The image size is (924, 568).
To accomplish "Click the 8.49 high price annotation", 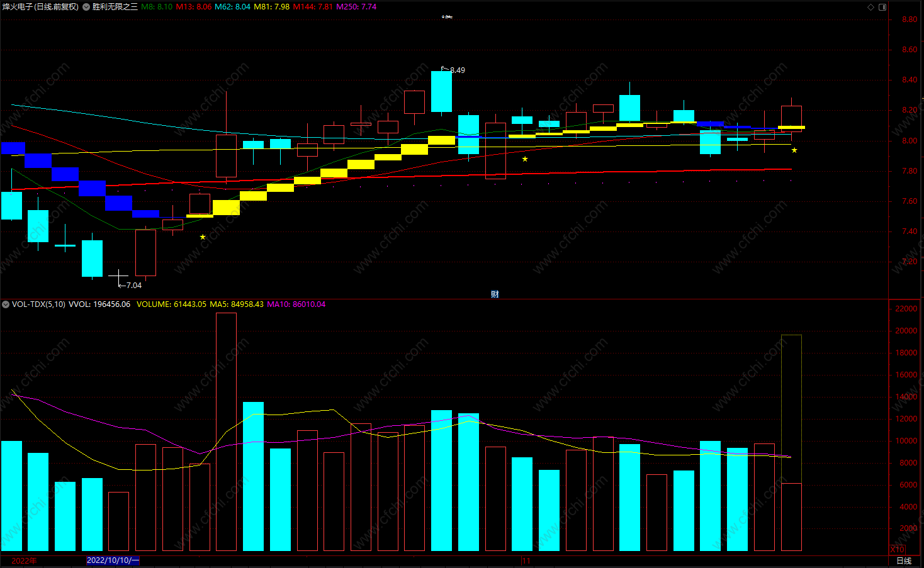I will click(458, 70).
